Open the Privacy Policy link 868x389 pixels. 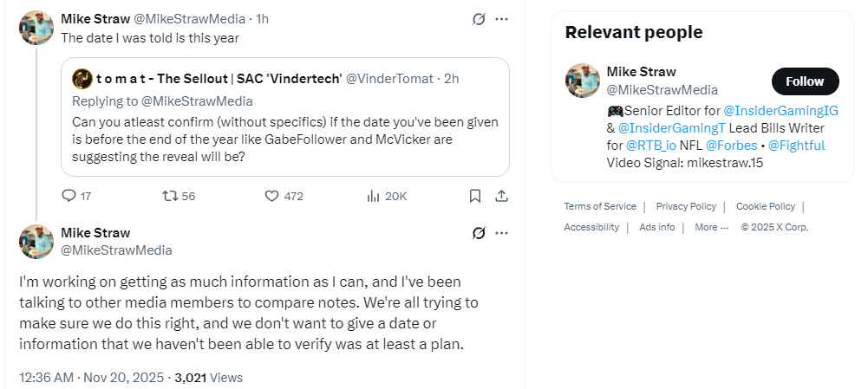pyautogui.click(x=686, y=206)
